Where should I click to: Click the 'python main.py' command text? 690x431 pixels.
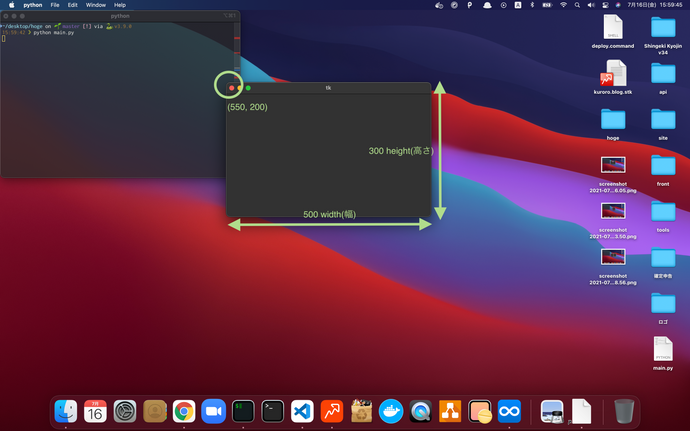tap(54, 33)
